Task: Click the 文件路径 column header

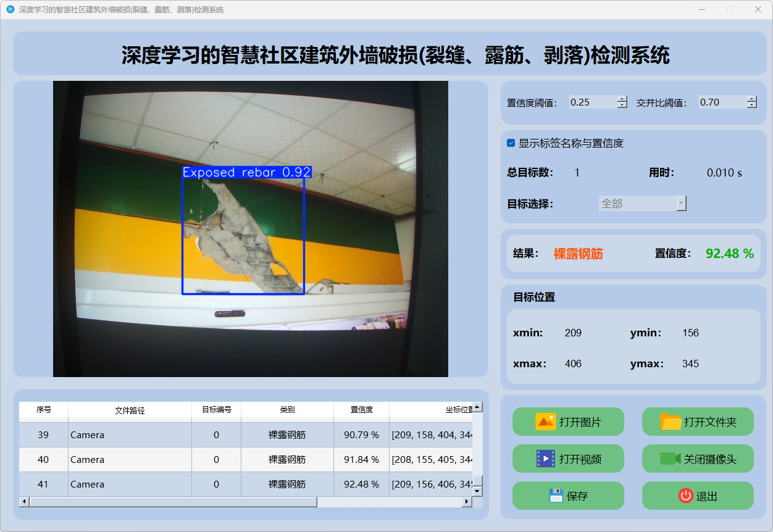Action: click(x=130, y=410)
